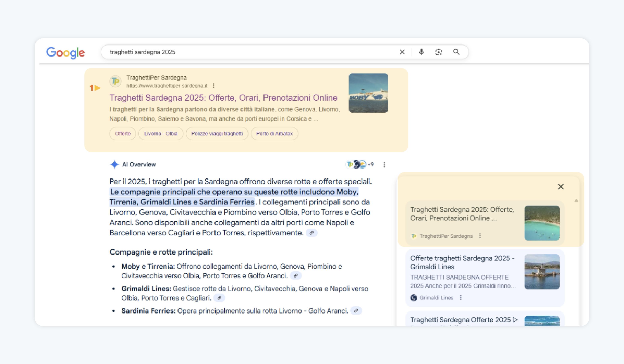Image resolution: width=624 pixels, height=364 pixels.
Task: Click the snippet 'I traghetti per la Sardegna partono da diverse città italiane'
Action: (192, 110)
